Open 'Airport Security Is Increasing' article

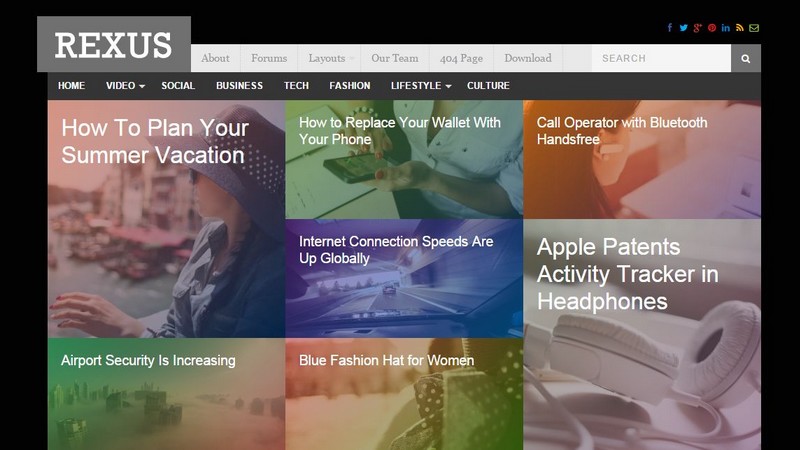[148, 360]
